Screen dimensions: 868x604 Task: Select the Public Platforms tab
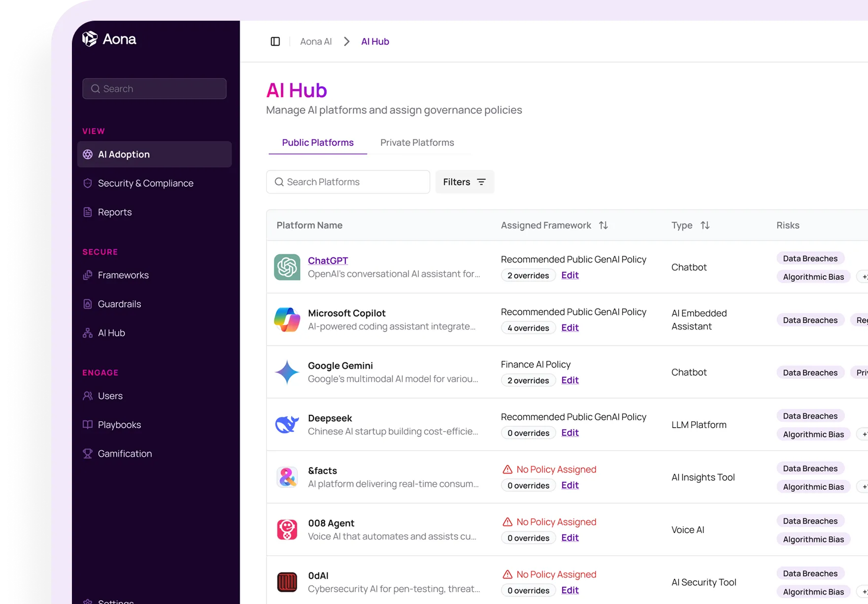317,142
